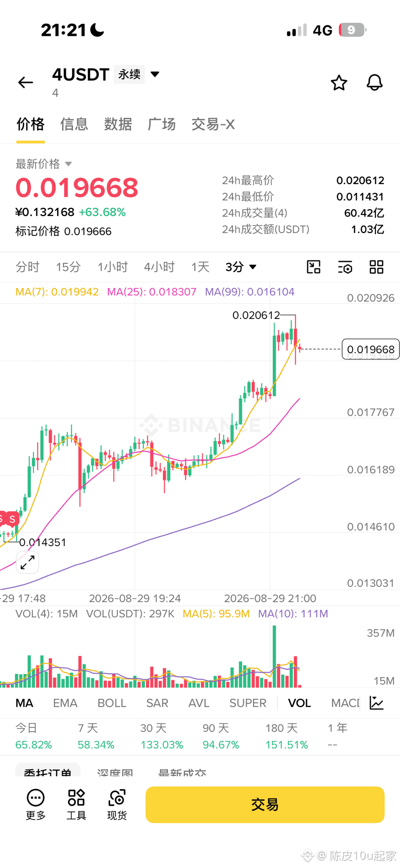400x868 pixels.
Task: Tap the MA(25): 0.018307 legend
Action: pyautogui.click(x=152, y=292)
